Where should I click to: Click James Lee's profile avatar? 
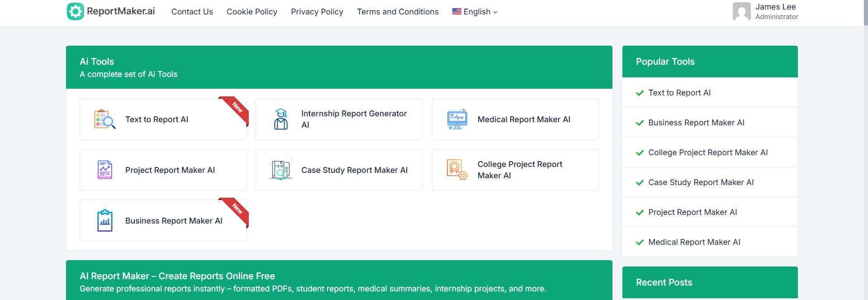741,11
